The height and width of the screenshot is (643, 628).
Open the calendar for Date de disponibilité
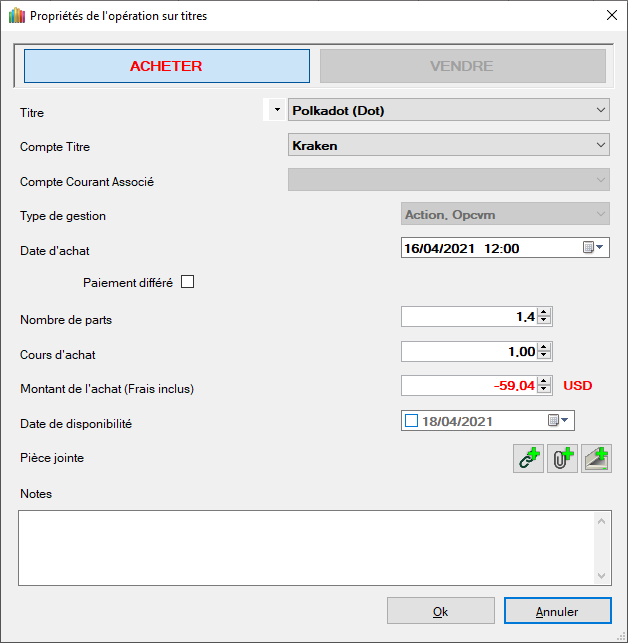coord(559,421)
